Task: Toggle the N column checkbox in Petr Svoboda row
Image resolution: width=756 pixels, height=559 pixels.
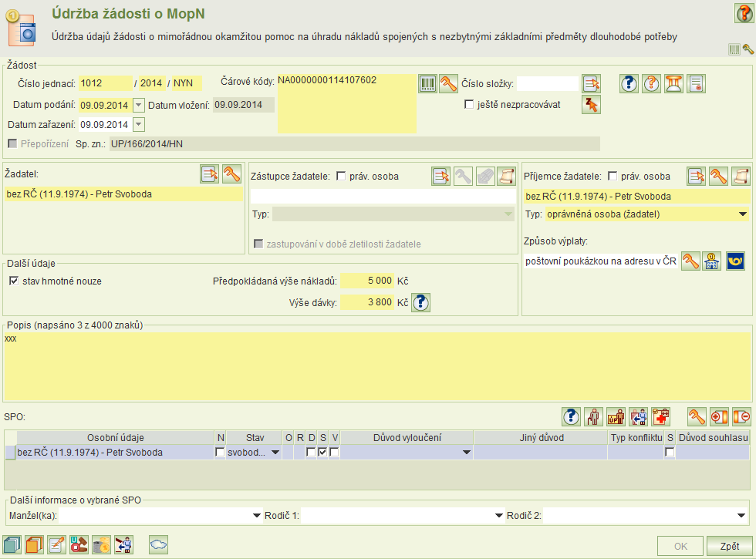Action: pyautogui.click(x=220, y=452)
